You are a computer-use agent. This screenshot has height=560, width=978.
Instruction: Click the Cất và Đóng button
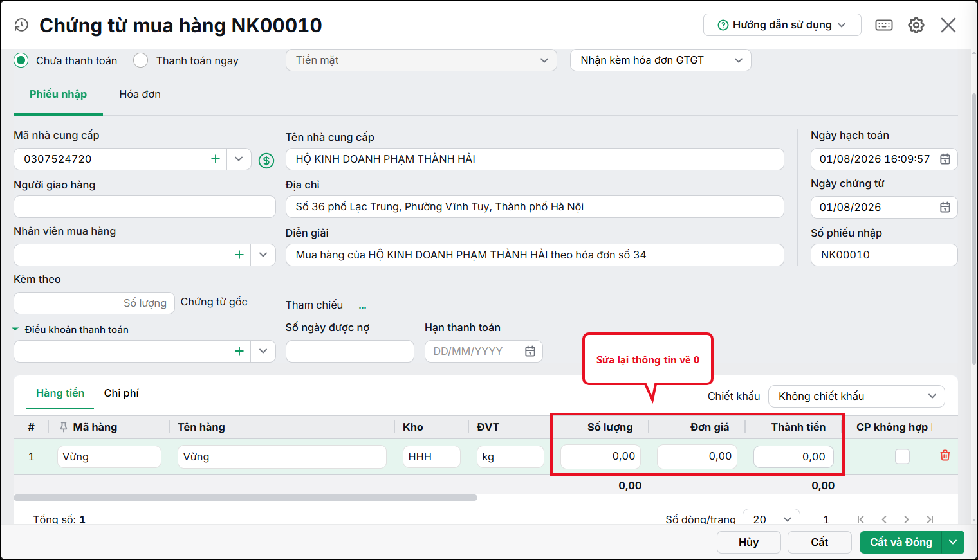click(901, 542)
